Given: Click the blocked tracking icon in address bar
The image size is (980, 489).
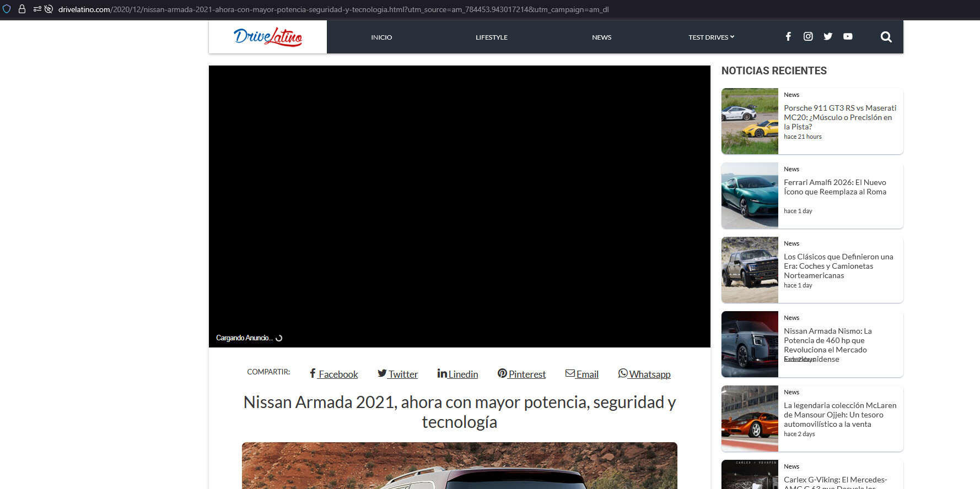Looking at the screenshot, I should pos(49,9).
